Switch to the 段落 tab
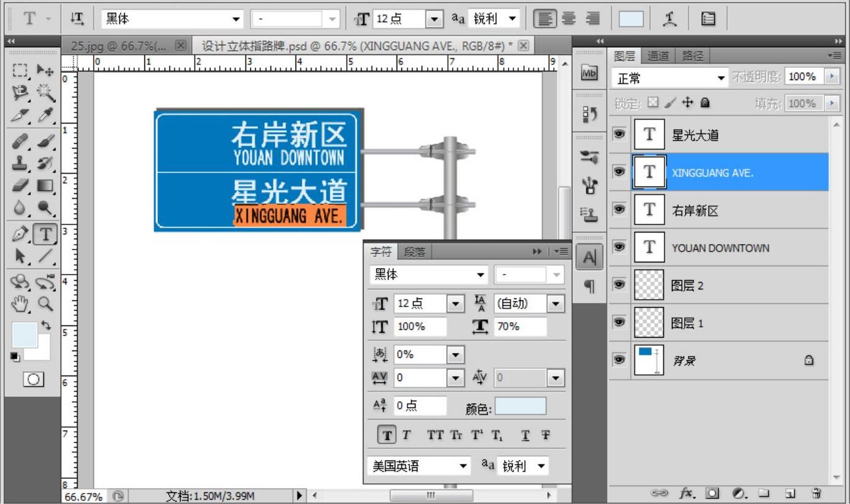 pyautogui.click(x=414, y=252)
